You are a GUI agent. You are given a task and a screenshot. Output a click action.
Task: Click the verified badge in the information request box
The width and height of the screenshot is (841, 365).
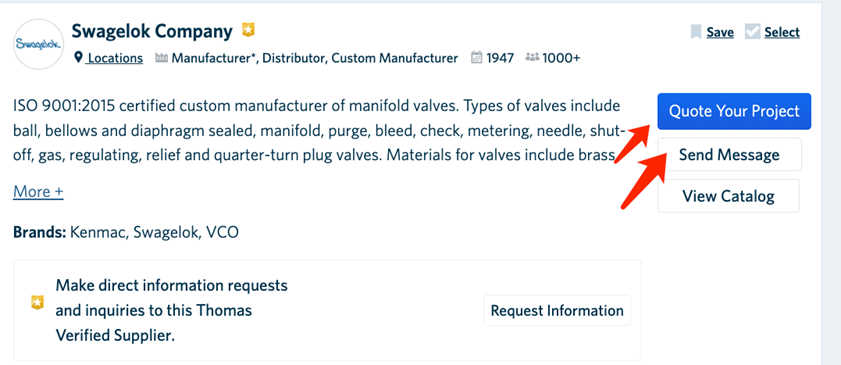pos(36,303)
